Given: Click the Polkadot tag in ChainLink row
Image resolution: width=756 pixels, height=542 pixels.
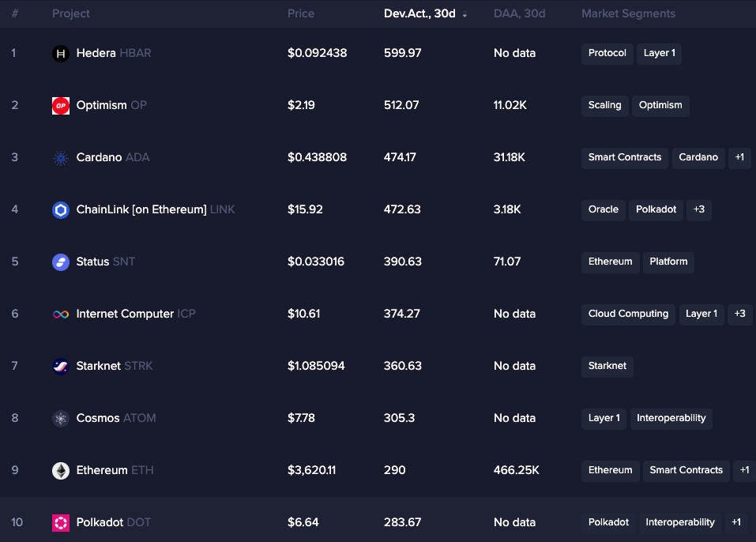Looking at the screenshot, I should (656, 209).
